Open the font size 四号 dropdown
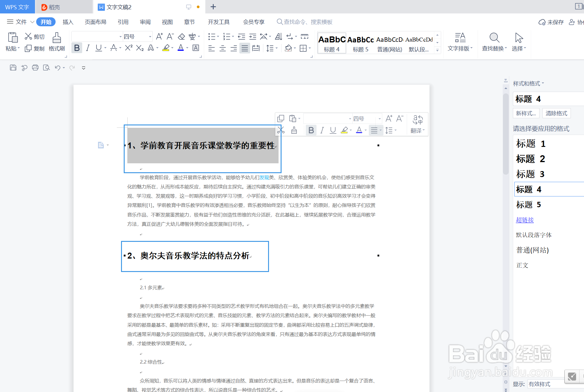Screen dimensions: 584x392 click(x=150, y=36)
